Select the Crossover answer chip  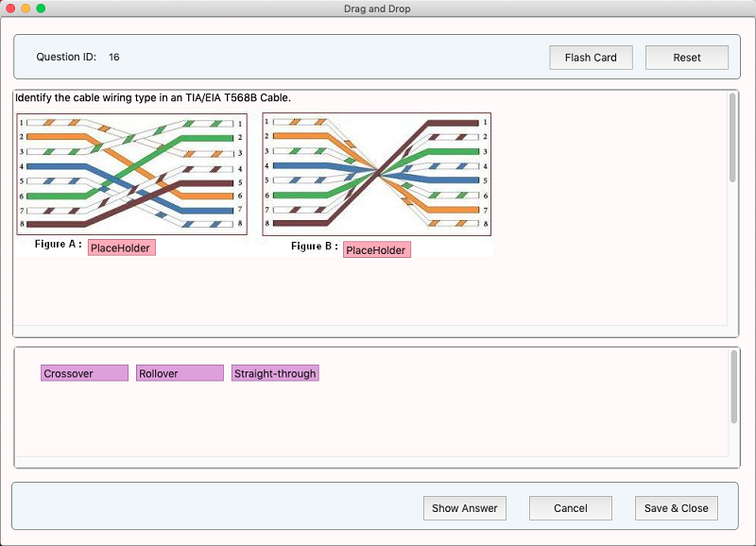click(x=82, y=372)
